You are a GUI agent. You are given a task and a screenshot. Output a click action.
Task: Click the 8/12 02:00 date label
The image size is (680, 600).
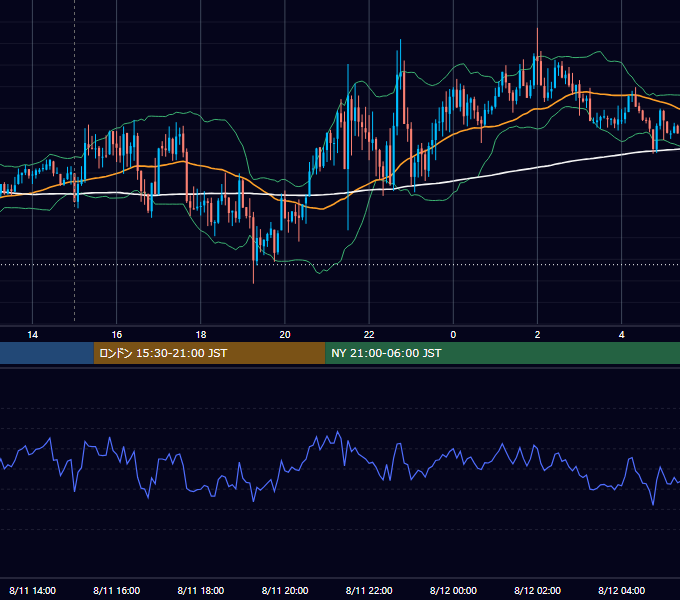pyautogui.click(x=537, y=590)
